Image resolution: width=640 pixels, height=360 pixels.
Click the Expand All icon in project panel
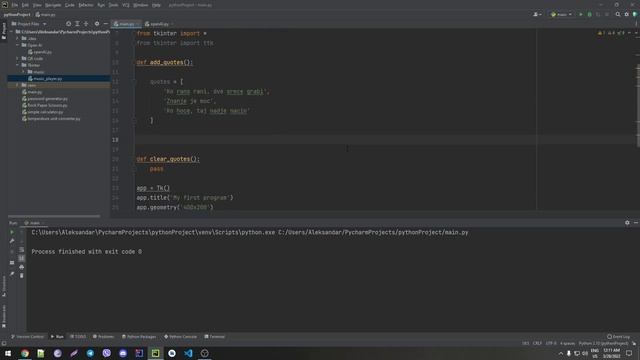[x=77, y=24]
